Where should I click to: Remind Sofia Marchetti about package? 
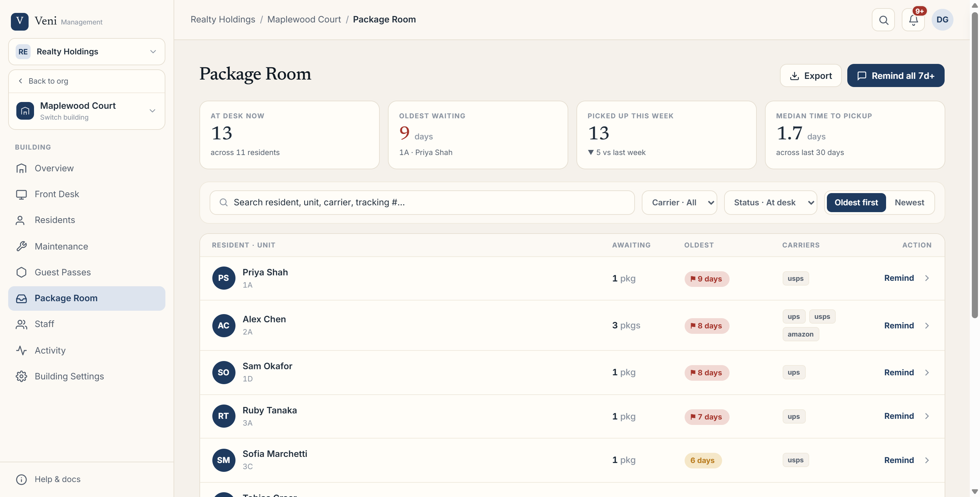click(x=899, y=460)
